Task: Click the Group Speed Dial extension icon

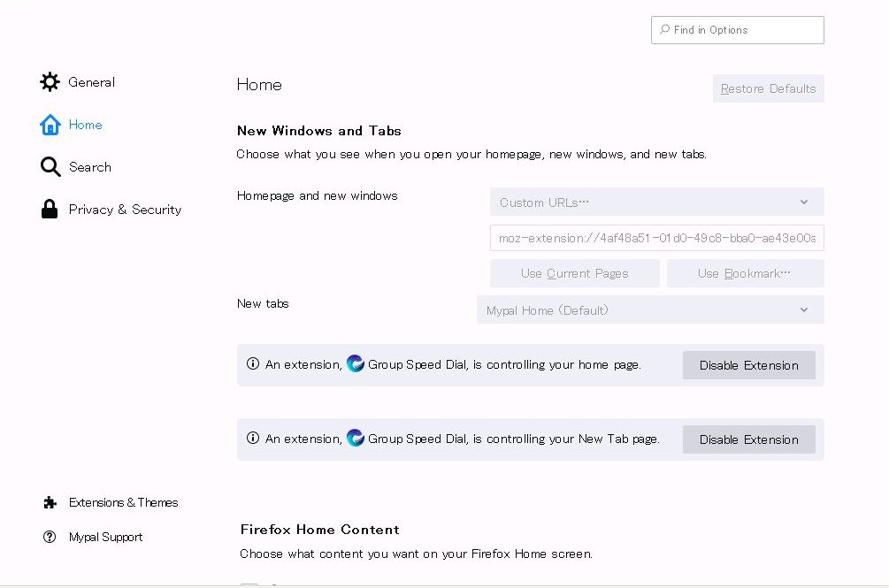Action: point(355,364)
